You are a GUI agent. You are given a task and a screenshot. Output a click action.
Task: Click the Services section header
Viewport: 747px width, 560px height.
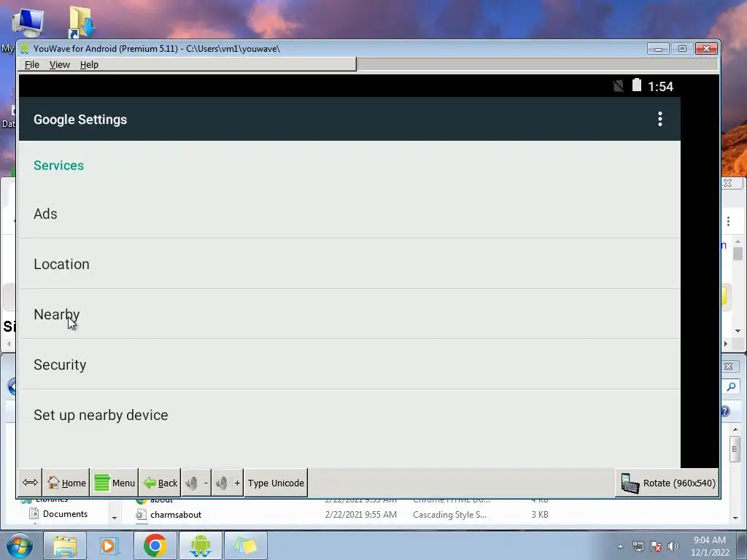tap(58, 166)
